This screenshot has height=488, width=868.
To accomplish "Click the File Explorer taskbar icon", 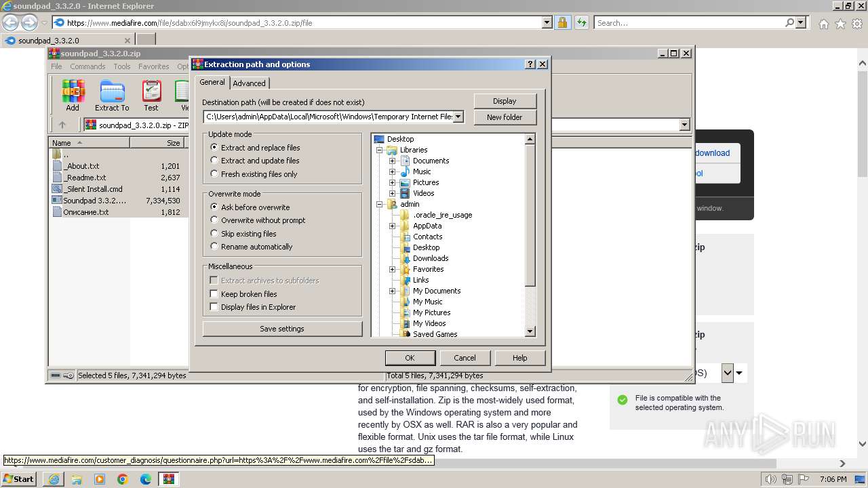I will [77, 479].
